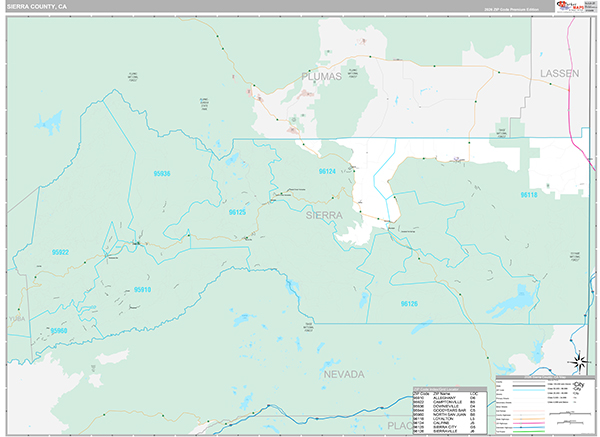Click the orange State Highway legend swatch
Image resolution: width=600 pixels, height=437 pixels.
coord(529,419)
